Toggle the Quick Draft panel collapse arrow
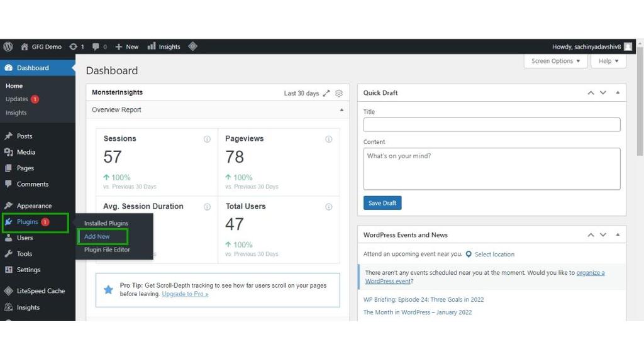644x362 pixels. (x=618, y=93)
